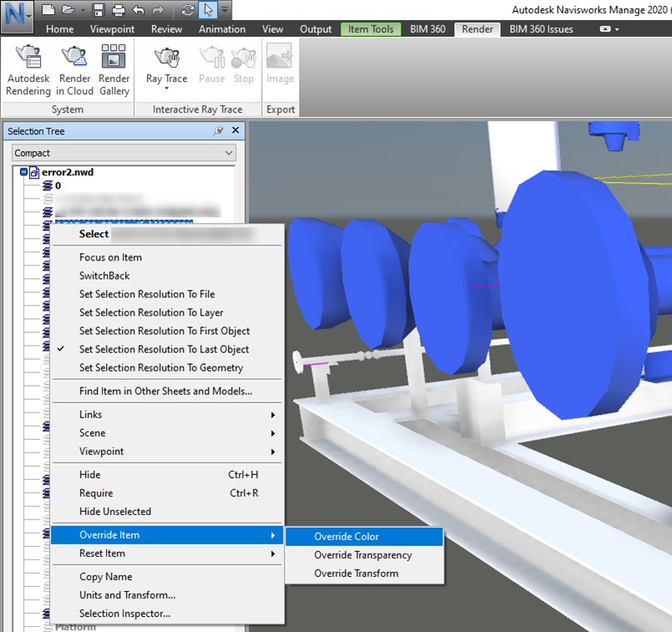Open the Item Tools tab
Image resolution: width=672 pixels, height=632 pixels.
coord(371,29)
